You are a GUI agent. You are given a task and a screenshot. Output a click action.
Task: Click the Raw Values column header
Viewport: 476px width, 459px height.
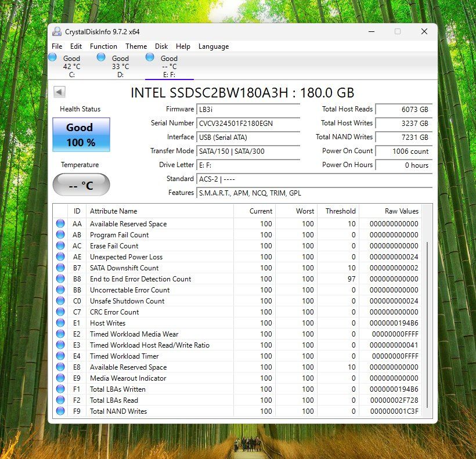click(x=391, y=211)
